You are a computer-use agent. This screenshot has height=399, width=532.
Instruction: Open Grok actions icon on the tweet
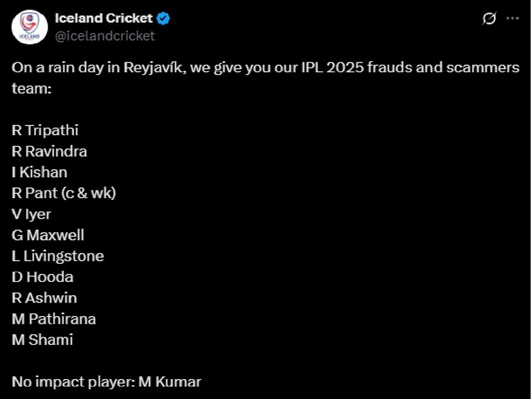click(x=489, y=19)
